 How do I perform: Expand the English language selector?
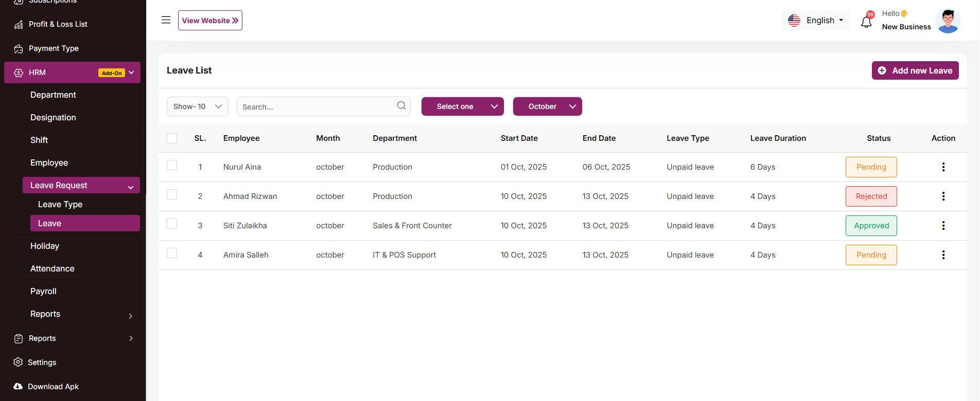pos(816,21)
